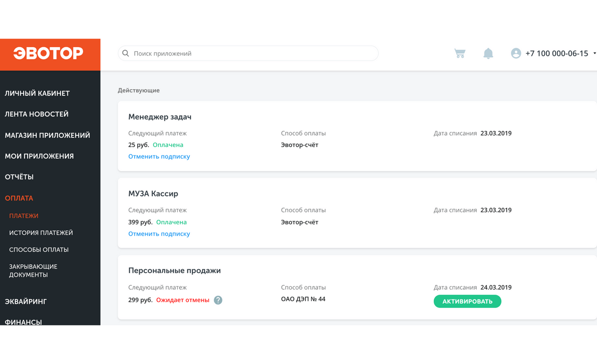Open the Эквайринг section

[x=26, y=302]
